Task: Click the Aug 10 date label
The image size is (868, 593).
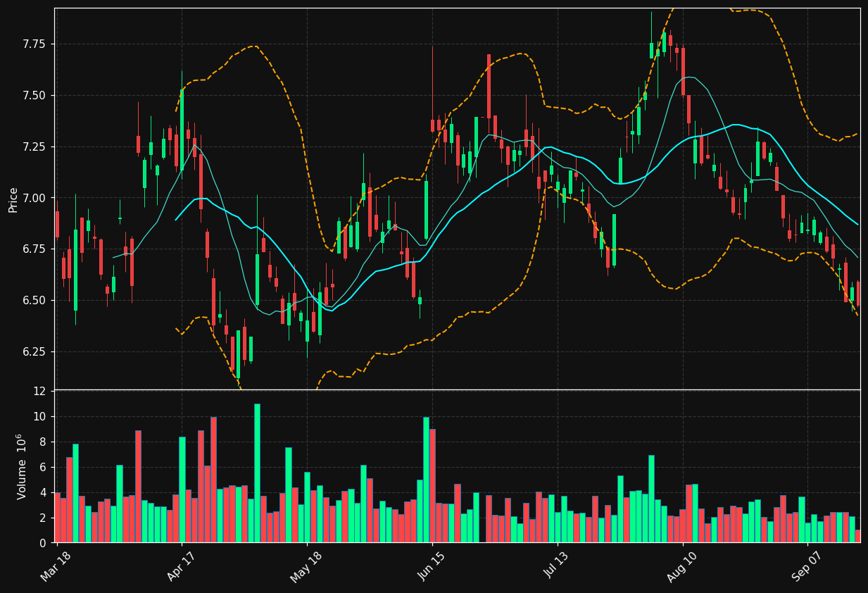Action: (x=682, y=566)
